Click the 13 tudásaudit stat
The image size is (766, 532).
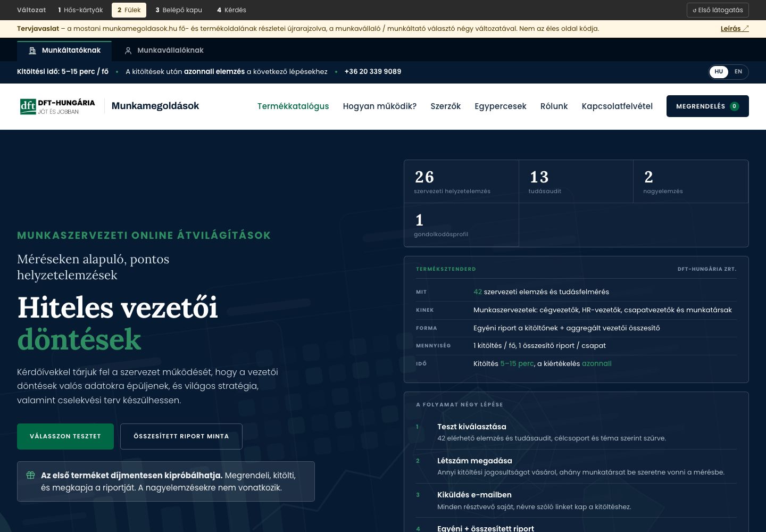point(576,181)
